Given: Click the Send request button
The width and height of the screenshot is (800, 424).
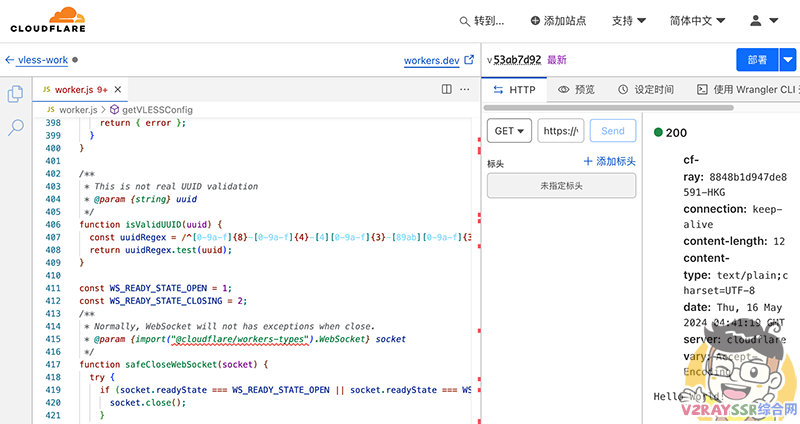Looking at the screenshot, I should [x=613, y=131].
